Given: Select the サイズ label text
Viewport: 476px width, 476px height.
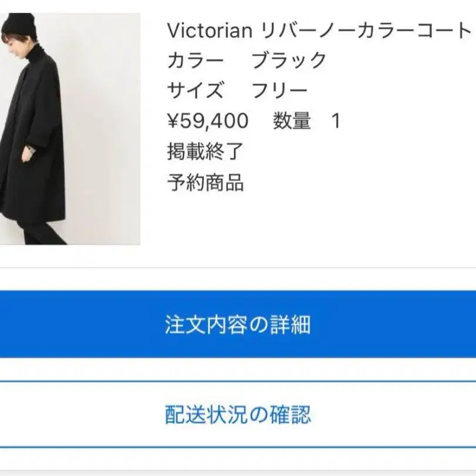Looking at the screenshot, I should (196, 90).
